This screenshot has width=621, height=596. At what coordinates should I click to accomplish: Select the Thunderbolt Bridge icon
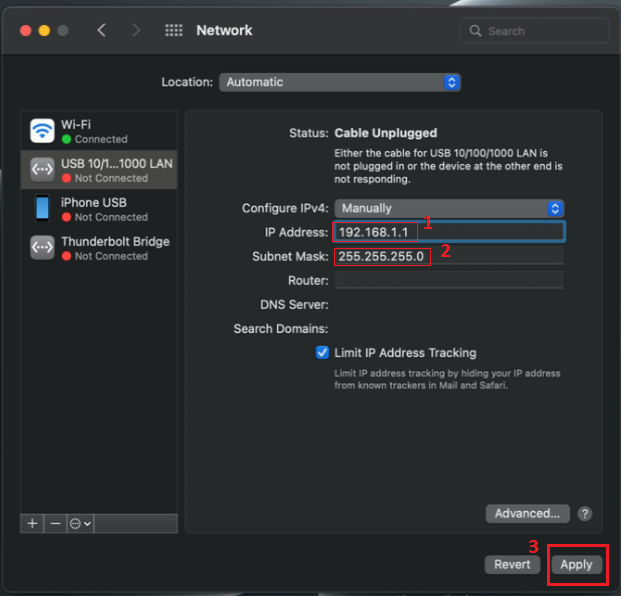coord(42,248)
